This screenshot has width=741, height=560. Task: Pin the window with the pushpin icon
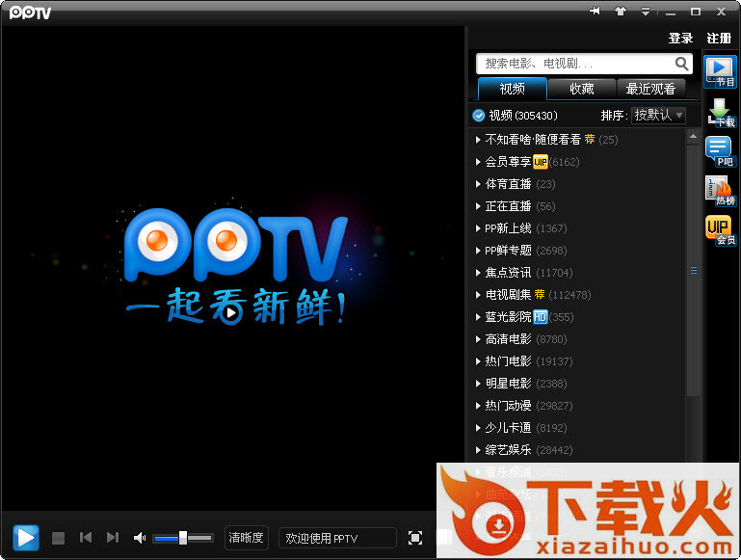click(595, 11)
